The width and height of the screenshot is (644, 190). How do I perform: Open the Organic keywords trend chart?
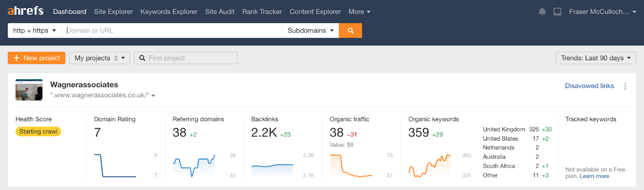tap(429, 165)
